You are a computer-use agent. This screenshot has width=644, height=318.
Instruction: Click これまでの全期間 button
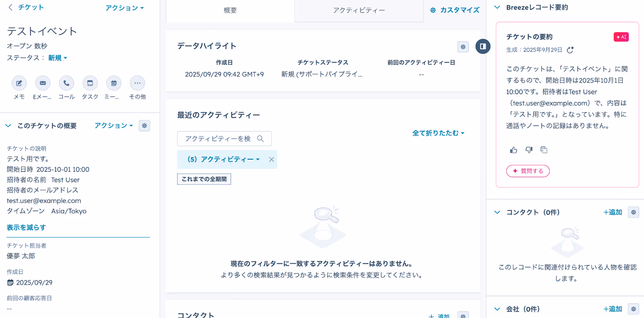204,179
